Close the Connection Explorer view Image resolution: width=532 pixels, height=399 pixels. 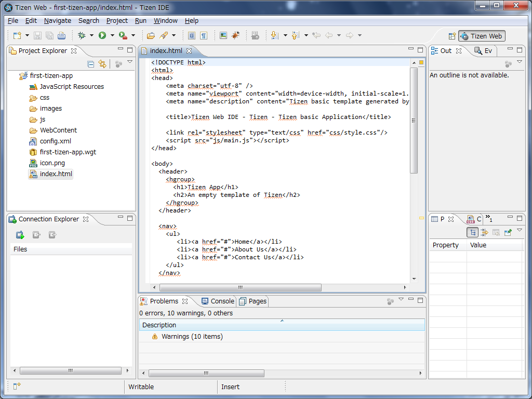coord(86,219)
